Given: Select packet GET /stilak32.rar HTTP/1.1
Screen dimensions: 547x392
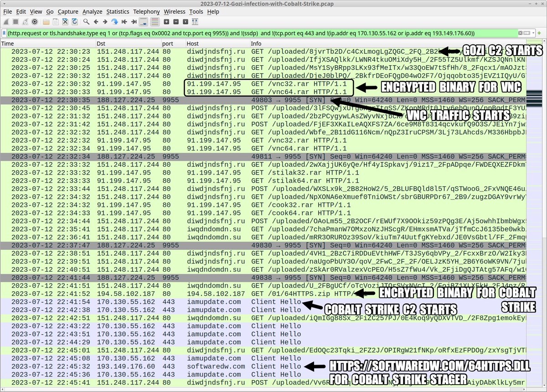Looking at the screenshot, I should [263, 173].
